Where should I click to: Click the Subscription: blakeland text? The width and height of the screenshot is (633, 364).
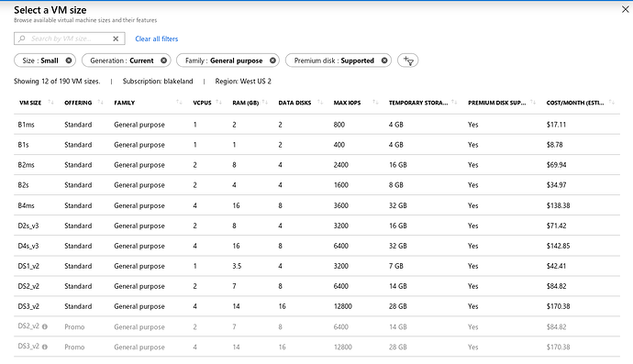[x=158, y=81]
